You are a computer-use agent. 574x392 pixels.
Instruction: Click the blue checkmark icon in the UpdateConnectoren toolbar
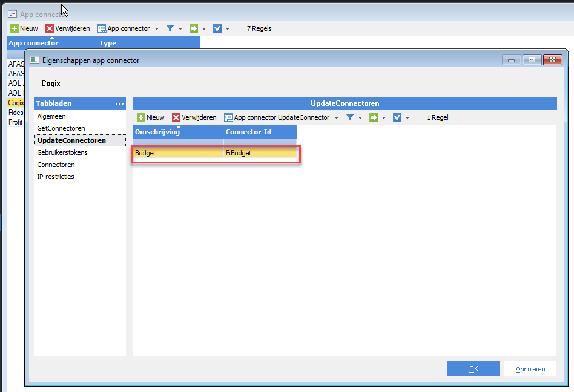point(397,117)
